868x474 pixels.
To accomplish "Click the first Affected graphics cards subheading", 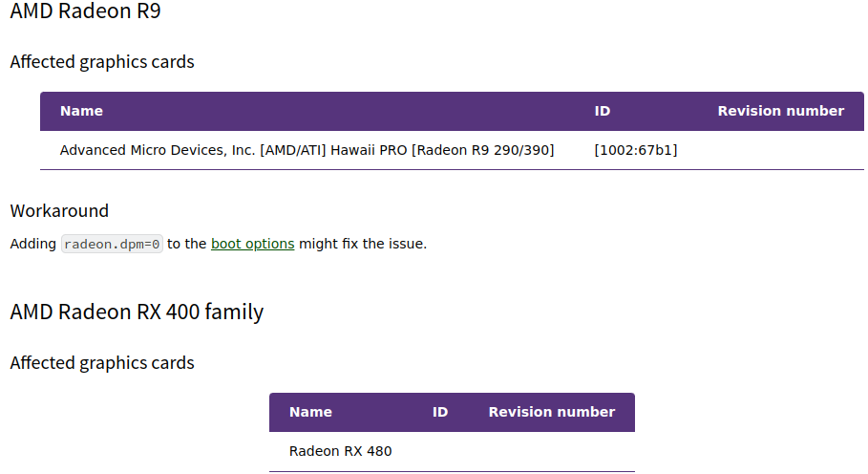I will click(x=102, y=62).
